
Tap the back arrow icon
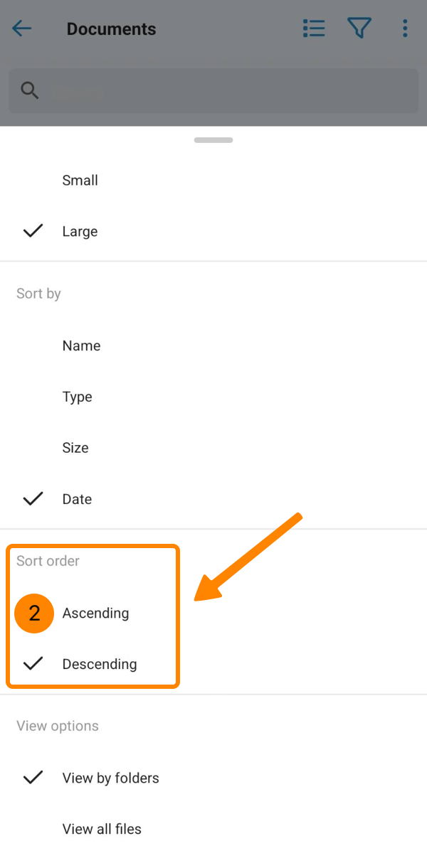22,28
